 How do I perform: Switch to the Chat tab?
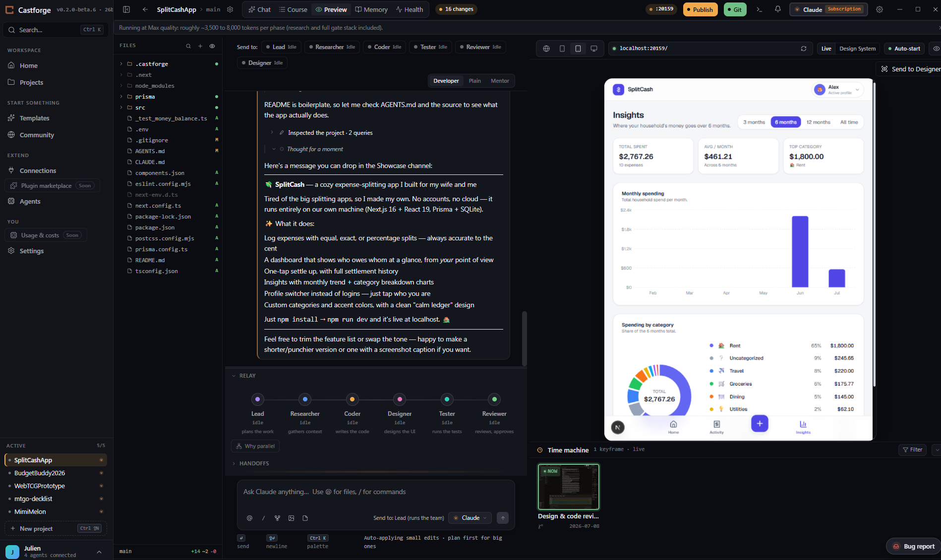(x=259, y=9)
